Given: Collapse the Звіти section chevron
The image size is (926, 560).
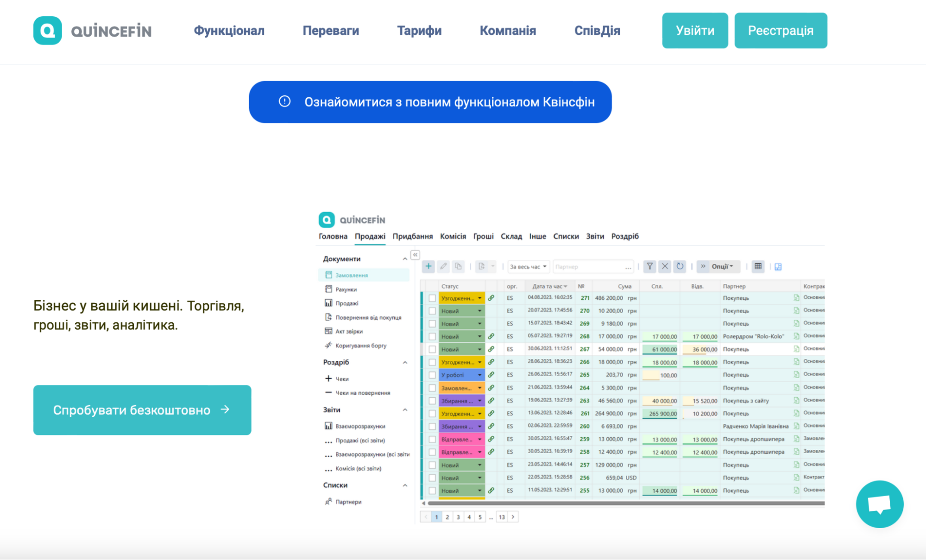Looking at the screenshot, I should pyautogui.click(x=405, y=410).
